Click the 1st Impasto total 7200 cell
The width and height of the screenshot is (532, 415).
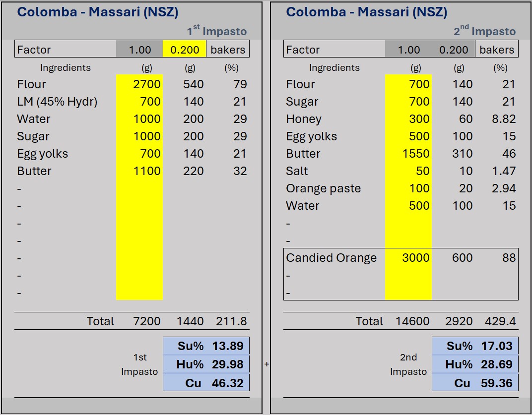coord(147,321)
